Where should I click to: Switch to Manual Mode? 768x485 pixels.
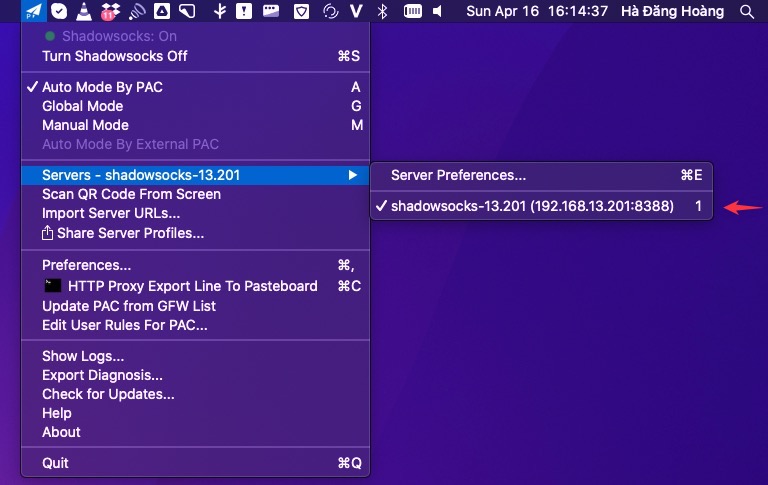point(195,125)
